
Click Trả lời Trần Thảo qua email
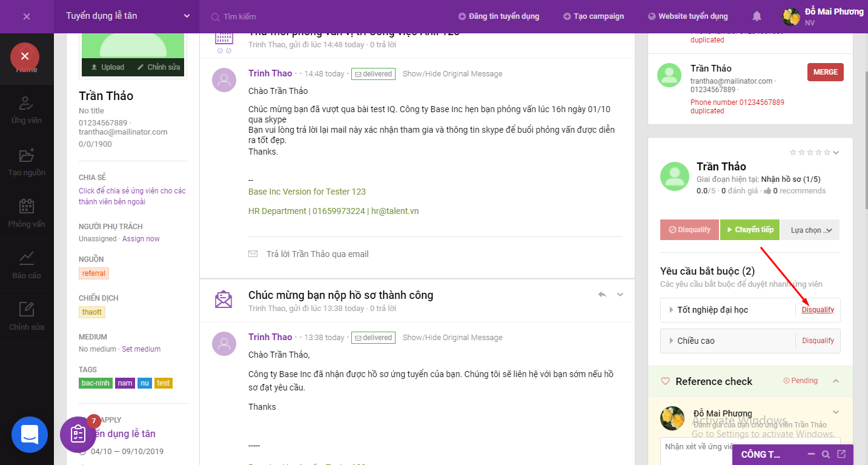pyautogui.click(x=317, y=254)
